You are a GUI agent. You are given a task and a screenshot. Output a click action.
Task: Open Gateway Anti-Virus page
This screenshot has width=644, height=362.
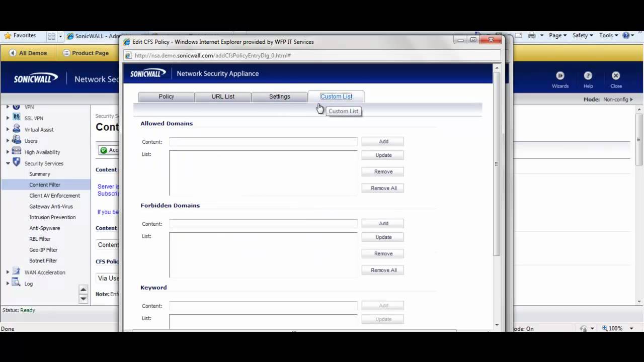click(51, 207)
